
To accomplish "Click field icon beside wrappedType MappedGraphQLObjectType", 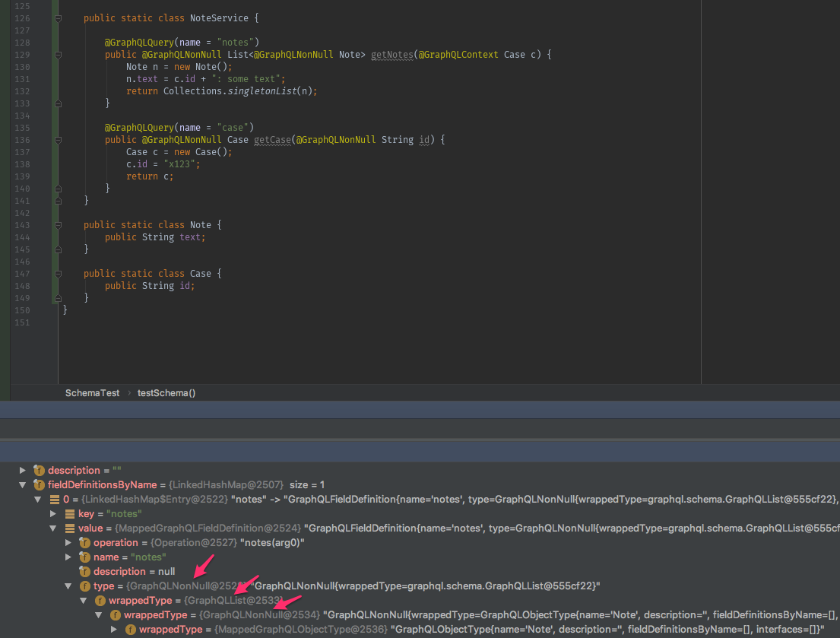I will pyautogui.click(x=131, y=630).
